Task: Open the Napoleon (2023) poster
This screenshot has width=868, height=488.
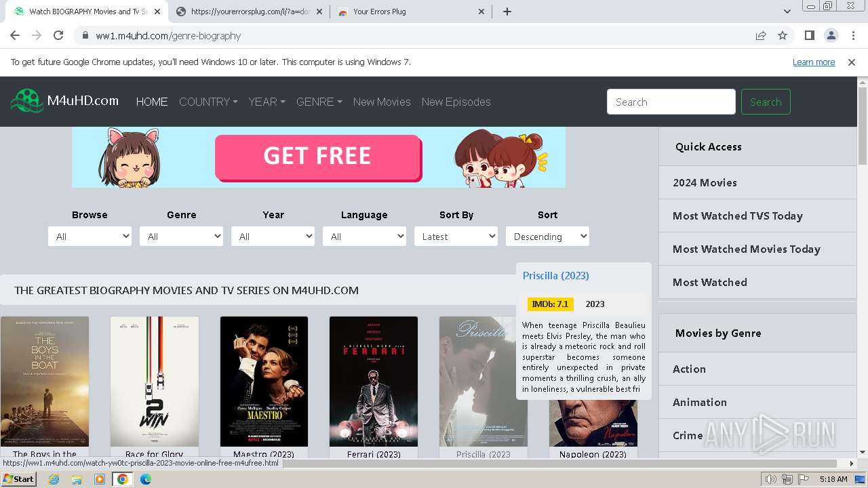Action: (x=593, y=422)
